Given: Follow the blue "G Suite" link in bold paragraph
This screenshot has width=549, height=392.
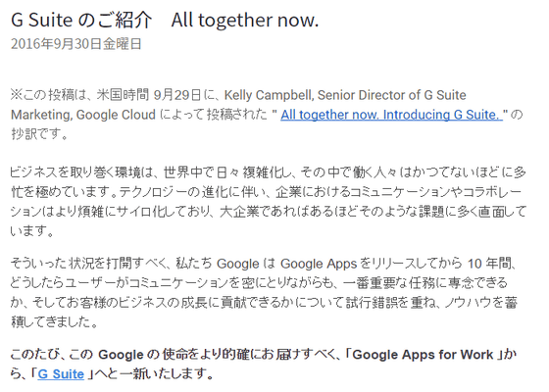Looking at the screenshot, I should [61, 373].
